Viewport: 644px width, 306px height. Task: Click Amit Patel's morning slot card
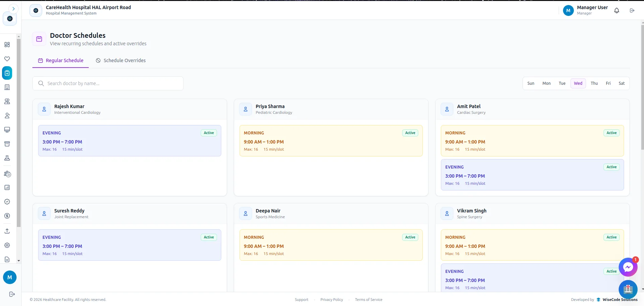point(532,141)
